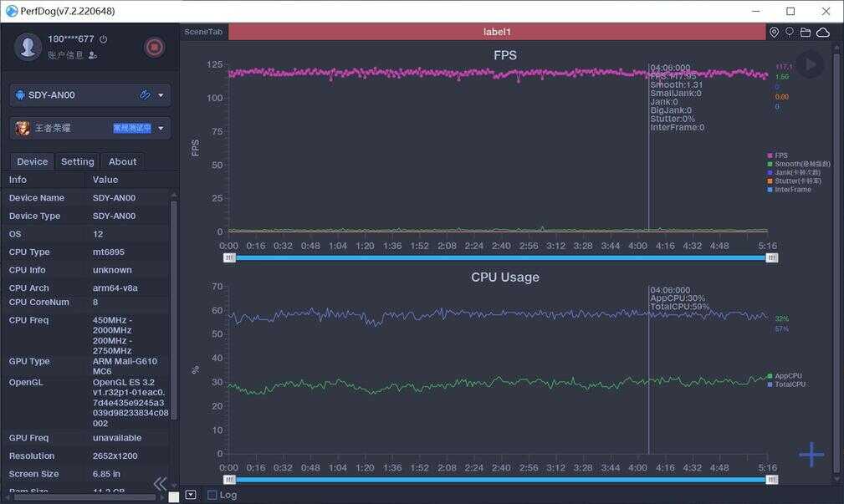Open the 王者荣耀 app selection dropdown
This screenshot has height=504, width=844.
161,129
